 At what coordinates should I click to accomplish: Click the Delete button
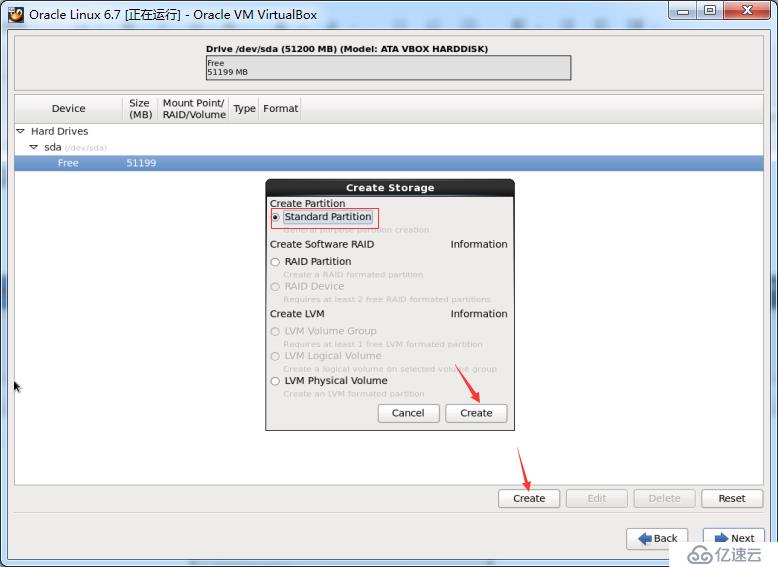coord(664,499)
